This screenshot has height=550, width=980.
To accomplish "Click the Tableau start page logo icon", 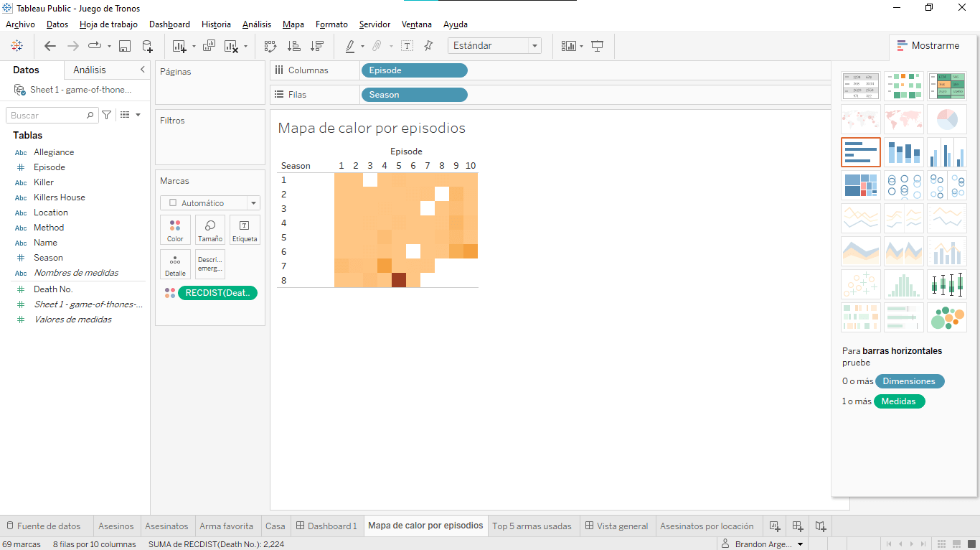I will (17, 46).
